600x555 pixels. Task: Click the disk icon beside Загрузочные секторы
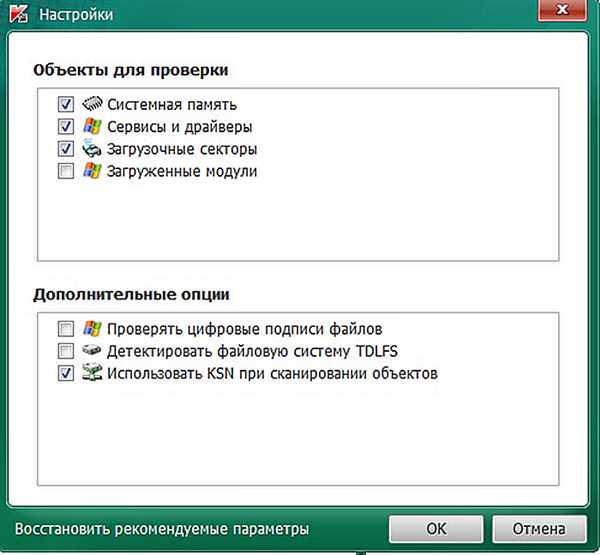(x=92, y=149)
